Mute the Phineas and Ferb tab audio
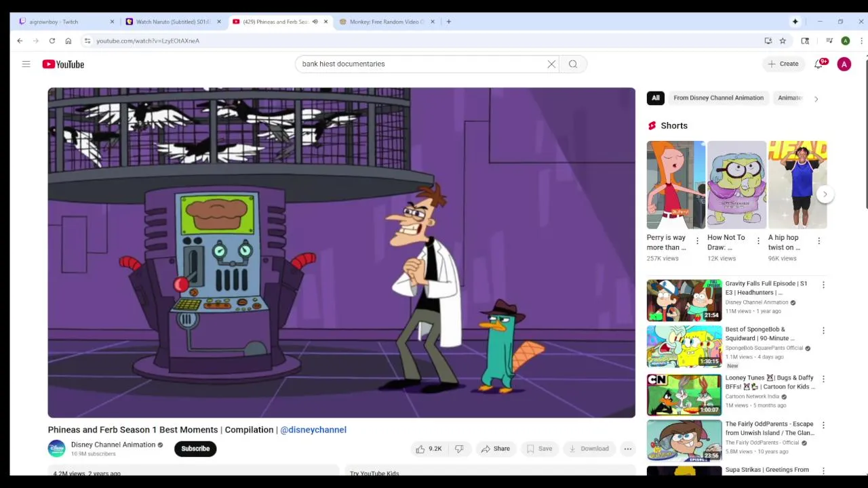The width and height of the screenshot is (868, 488). pyautogui.click(x=315, y=22)
